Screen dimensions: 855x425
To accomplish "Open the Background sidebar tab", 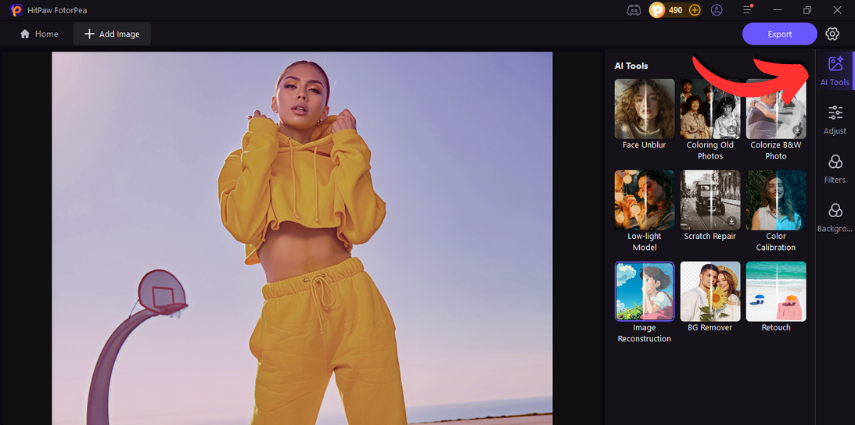I will point(835,217).
